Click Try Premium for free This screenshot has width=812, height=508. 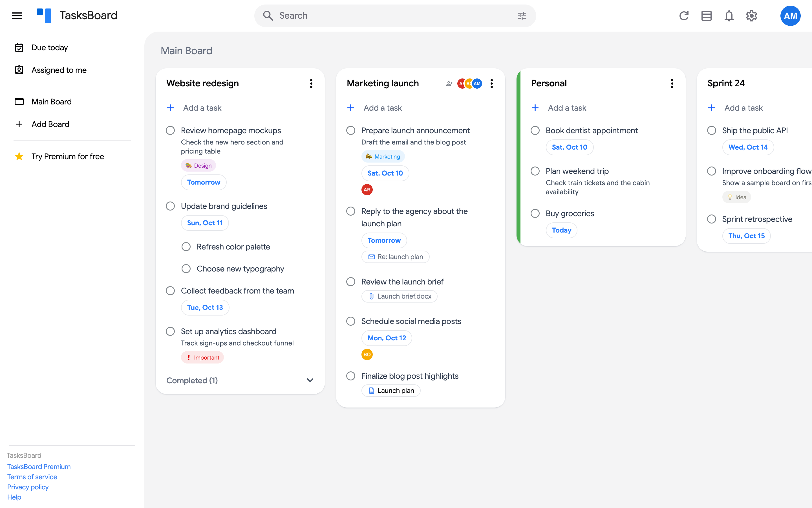68,156
